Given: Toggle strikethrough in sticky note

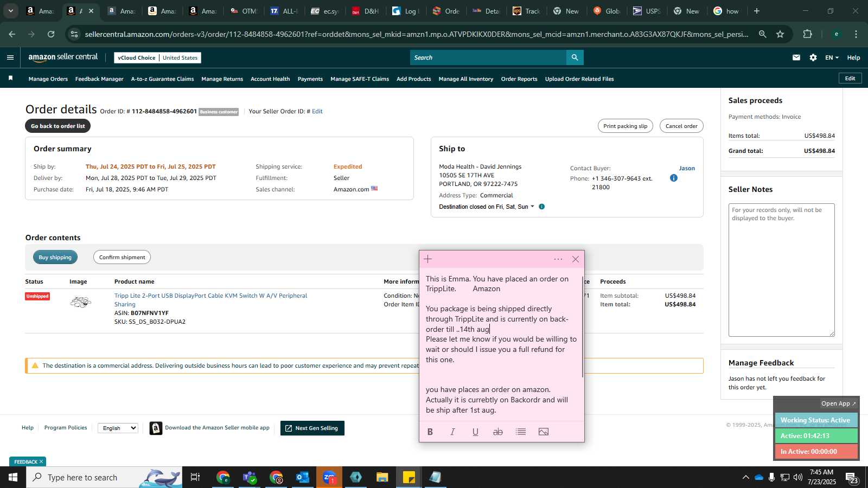Looking at the screenshot, I should tap(498, 432).
